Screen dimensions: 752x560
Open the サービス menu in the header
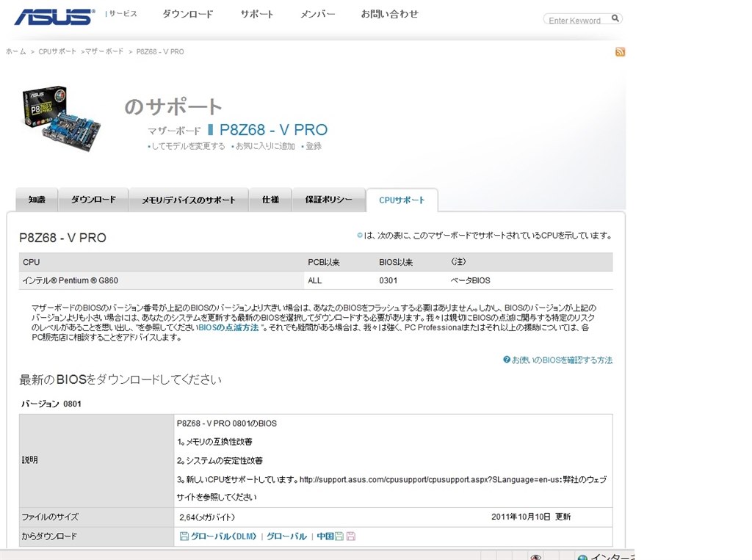pos(123,13)
